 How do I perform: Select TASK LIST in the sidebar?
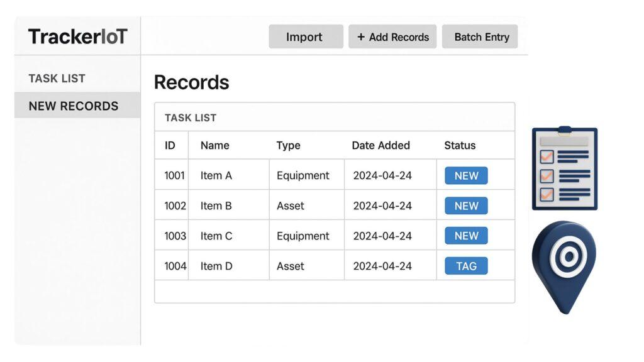(57, 79)
